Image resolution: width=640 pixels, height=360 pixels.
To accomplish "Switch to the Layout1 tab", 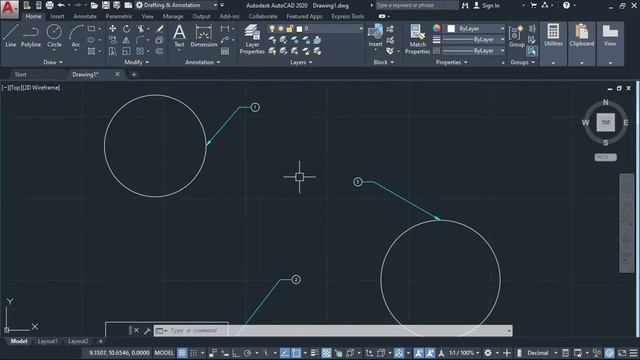I will coord(47,341).
